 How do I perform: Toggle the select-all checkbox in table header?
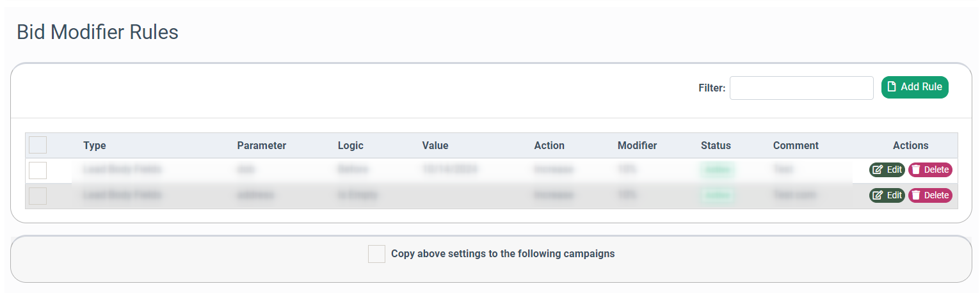[38, 145]
